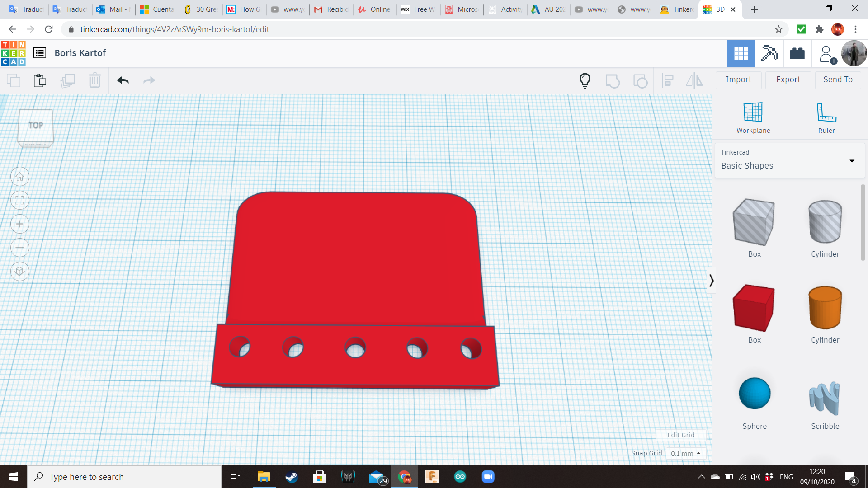Open the Align tool
Viewport: 868px width, 488px height.
pos(667,80)
